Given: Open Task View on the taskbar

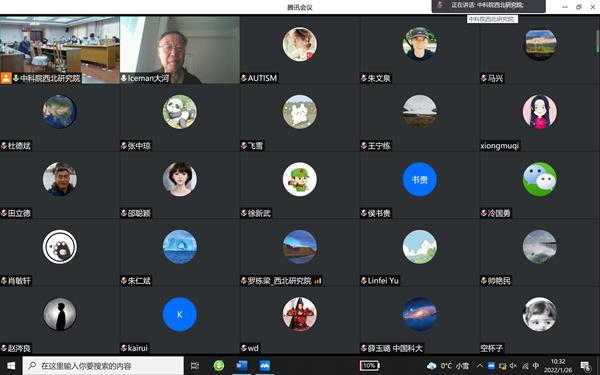Looking at the screenshot, I should tap(195, 366).
